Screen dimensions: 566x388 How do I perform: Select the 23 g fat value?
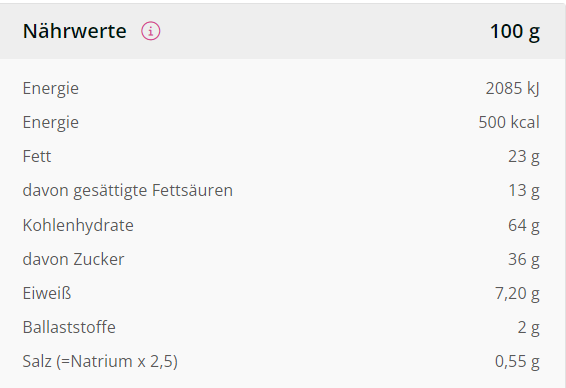point(524,157)
